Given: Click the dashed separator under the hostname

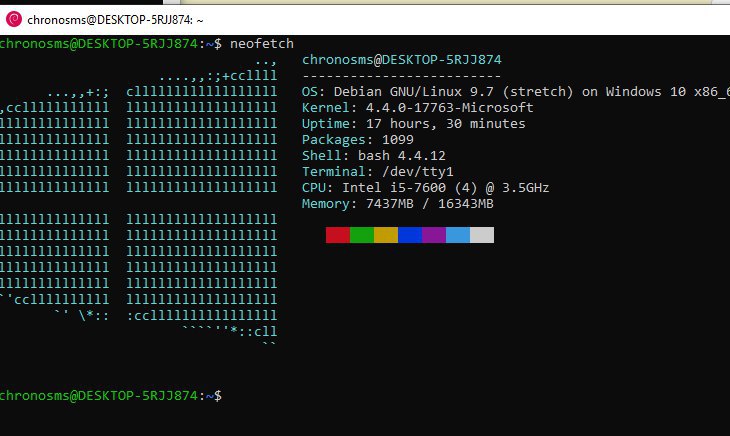Looking at the screenshot, I should [401, 76].
